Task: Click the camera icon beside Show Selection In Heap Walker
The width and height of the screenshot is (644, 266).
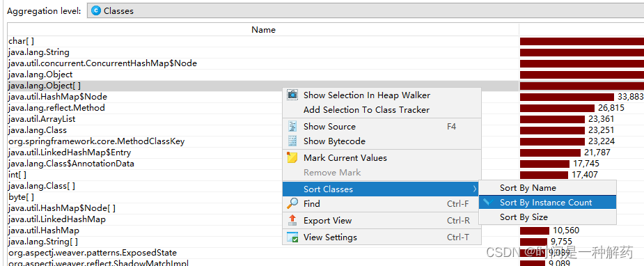Action: [292, 95]
